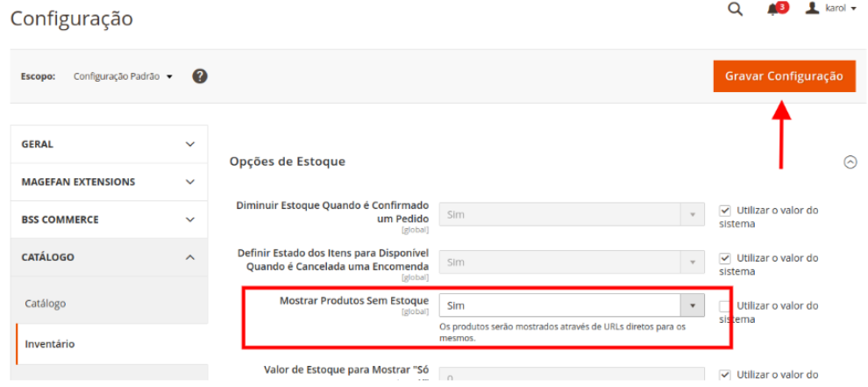This screenshot has height=387, width=868.
Task: Collapse the Opções de Estoque section icon
Action: [850, 162]
